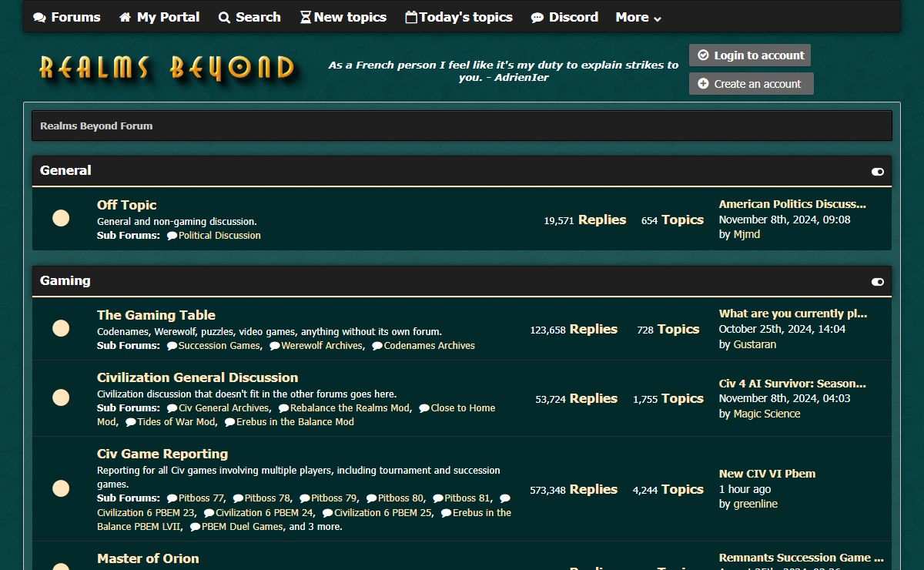Click the Today's topics calendar icon
The width and height of the screenshot is (924, 570).
(411, 17)
